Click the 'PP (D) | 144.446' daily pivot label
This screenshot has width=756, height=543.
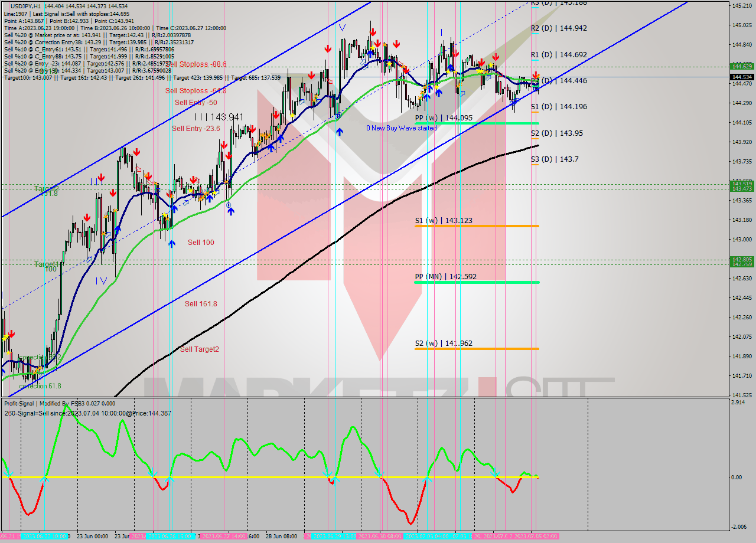pos(558,80)
